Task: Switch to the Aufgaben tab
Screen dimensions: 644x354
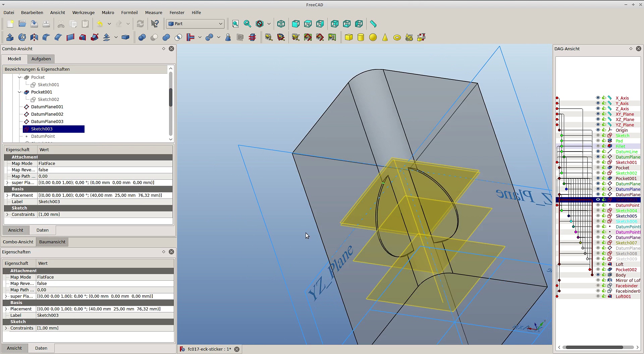Action: (x=41, y=59)
